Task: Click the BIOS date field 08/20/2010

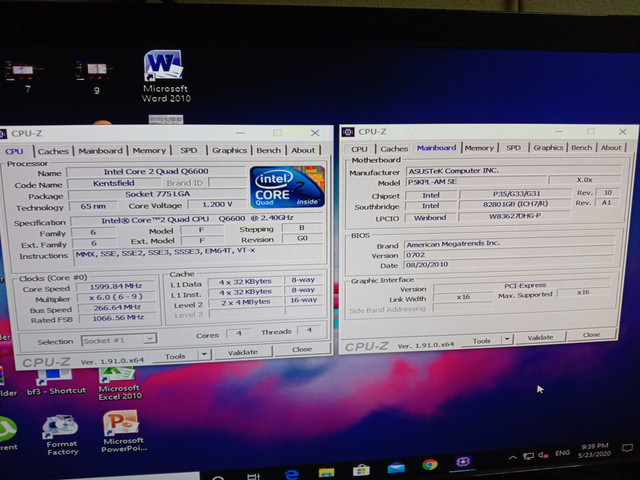Action: click(x=509, y=264)
